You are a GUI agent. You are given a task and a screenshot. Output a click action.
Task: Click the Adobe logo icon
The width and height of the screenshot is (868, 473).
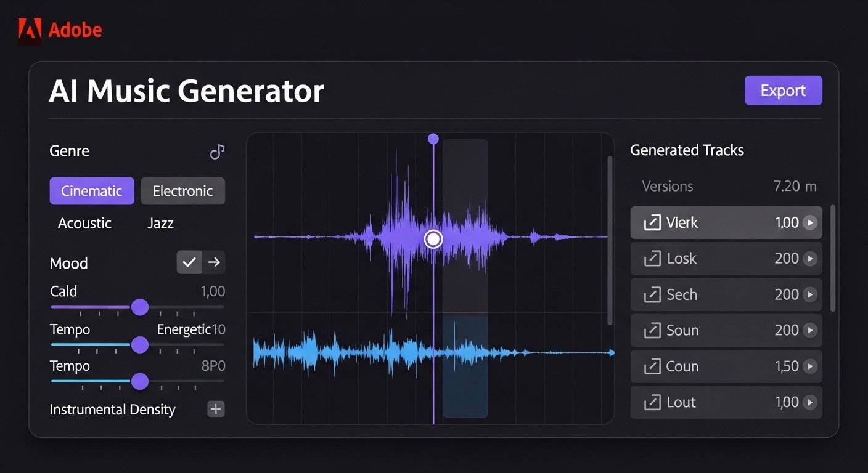point(28,27)
